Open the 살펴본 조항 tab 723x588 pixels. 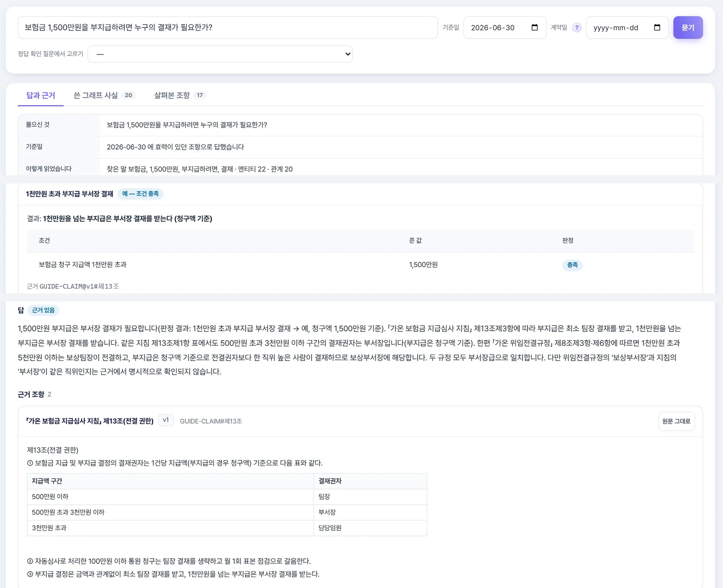point(180,95)
